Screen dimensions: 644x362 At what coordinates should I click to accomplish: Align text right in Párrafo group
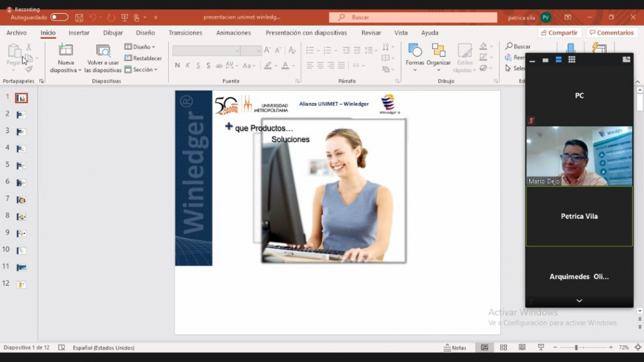point(331,65)
